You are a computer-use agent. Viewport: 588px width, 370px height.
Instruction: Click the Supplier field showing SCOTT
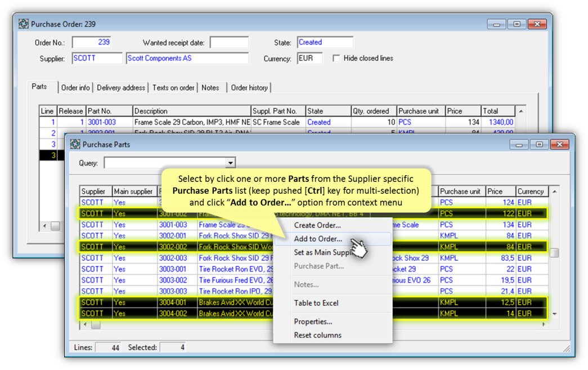97,58
